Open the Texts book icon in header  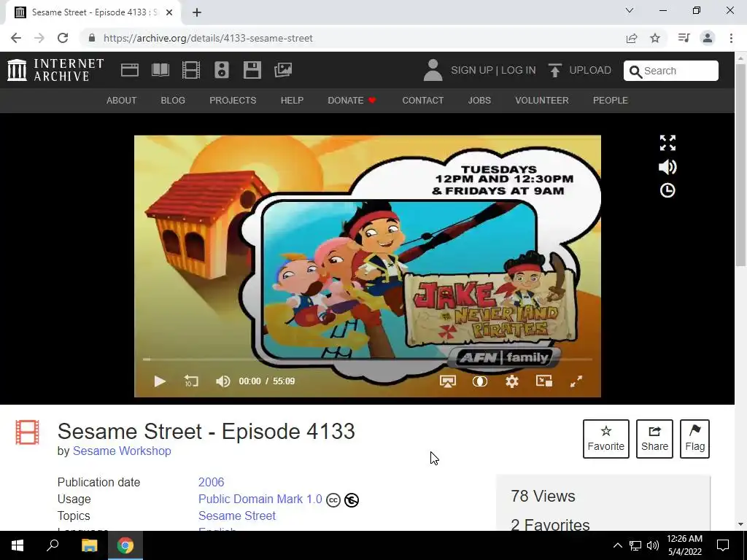tap(160, 70)
